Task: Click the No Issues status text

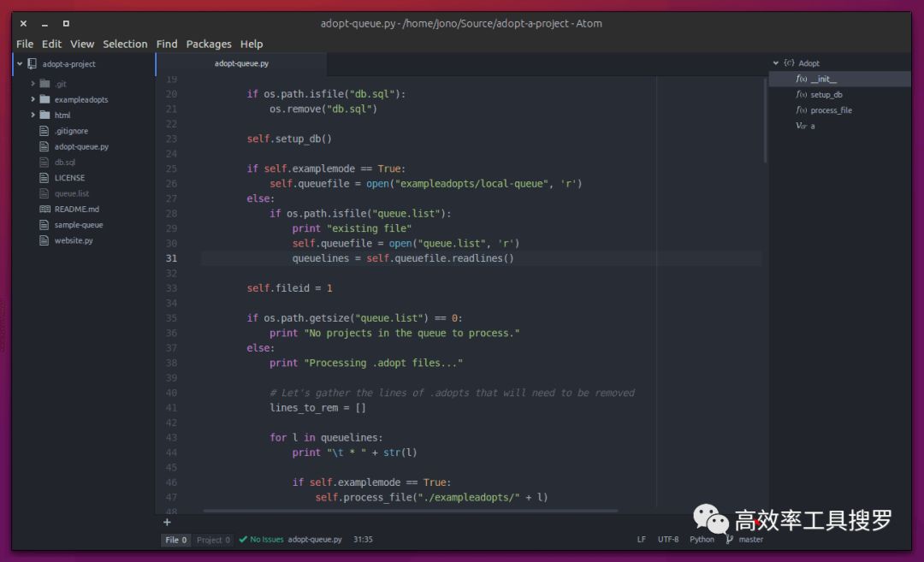Action: [x=266, y=539]
